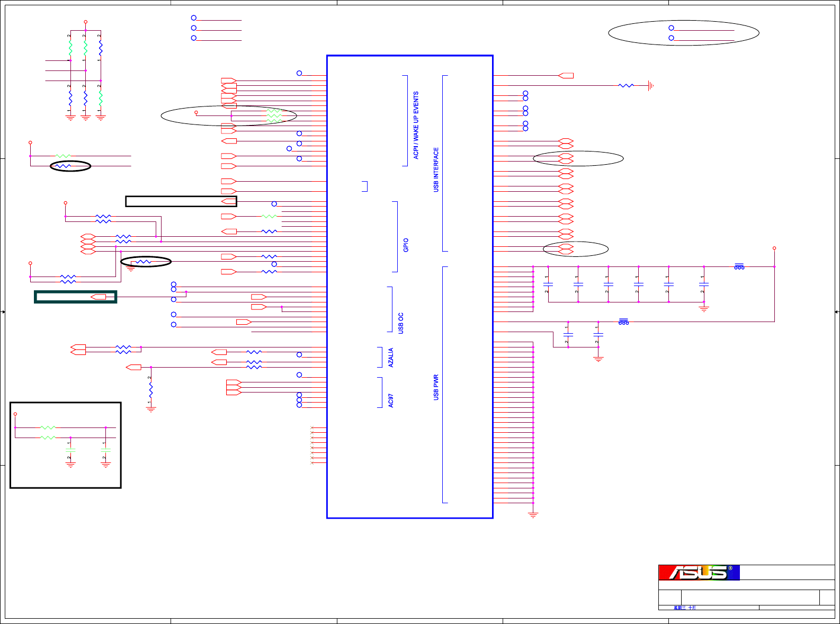The image size is (840, 624).
Task: Click the '星期三 十月' date text
Action: coord(684,608)
